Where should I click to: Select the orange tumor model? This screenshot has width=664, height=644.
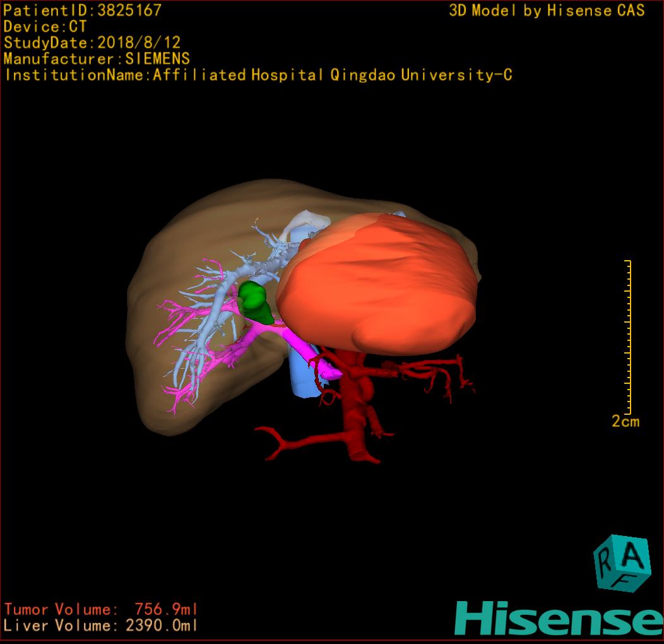coord(377,284)
